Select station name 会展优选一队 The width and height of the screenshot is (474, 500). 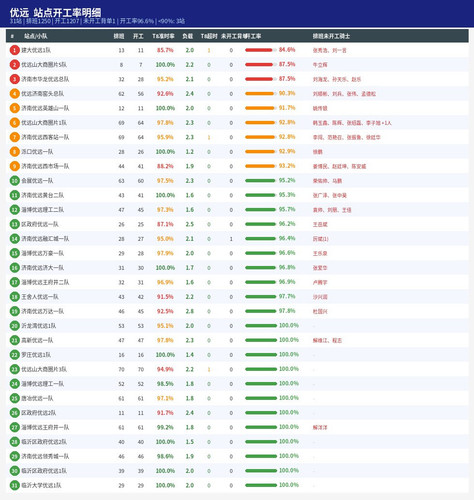coord(37,181)
